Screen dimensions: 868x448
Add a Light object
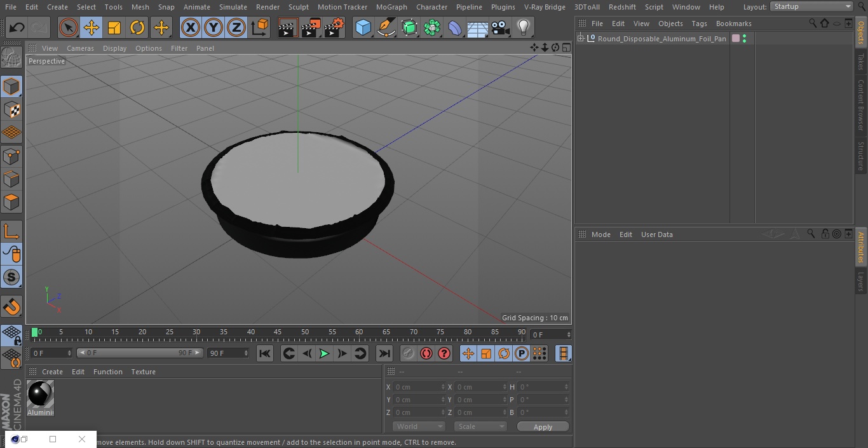(523, 27)
